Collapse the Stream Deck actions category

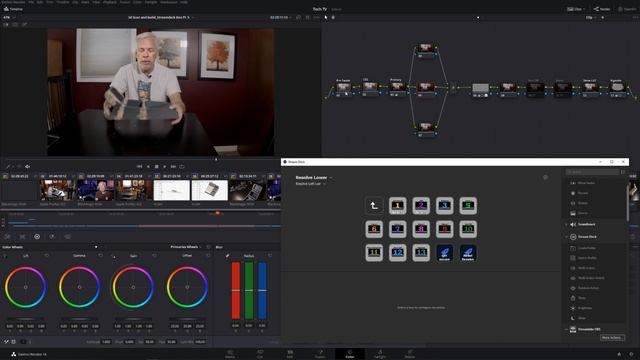(567, 237)
